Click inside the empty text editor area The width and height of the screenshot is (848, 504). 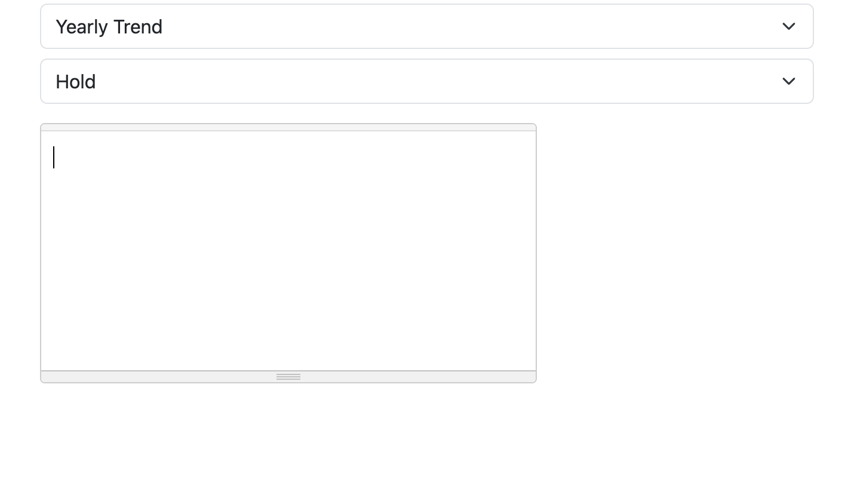point(288,251)
